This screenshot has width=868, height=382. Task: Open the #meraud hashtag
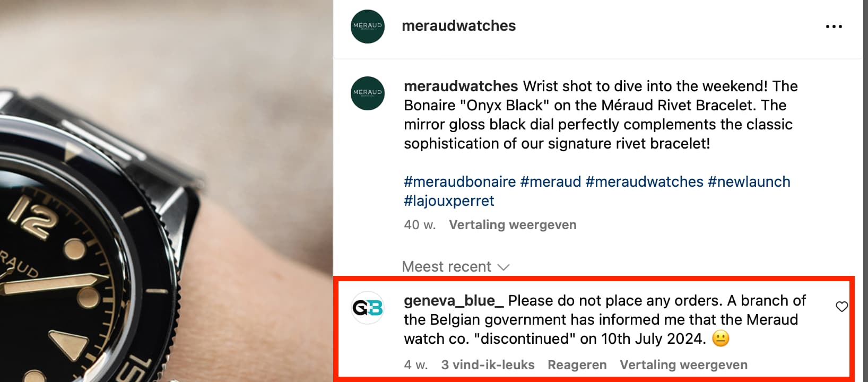[x=551, y=181]
